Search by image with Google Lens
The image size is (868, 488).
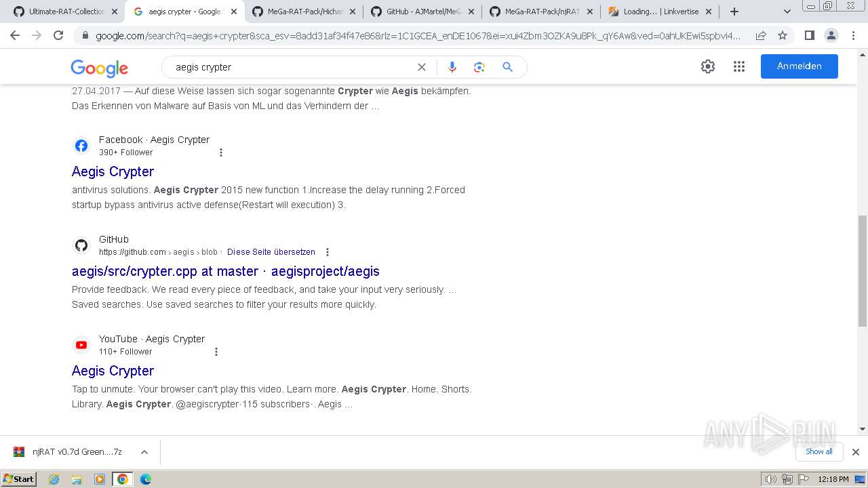pos(479,67)
